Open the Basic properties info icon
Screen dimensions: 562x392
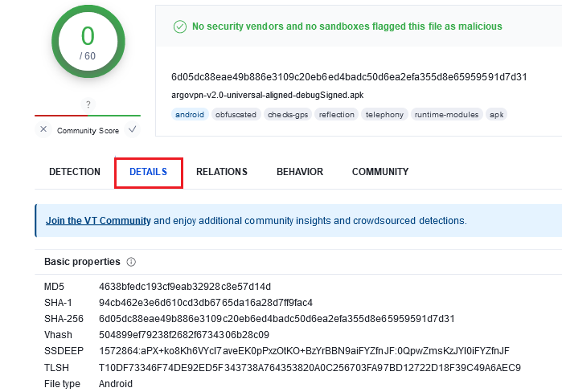131,262
